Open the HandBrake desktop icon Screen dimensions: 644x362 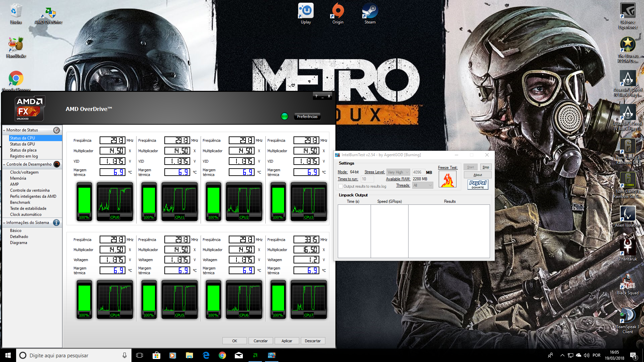pyautogui.click(x=16, y=48)
